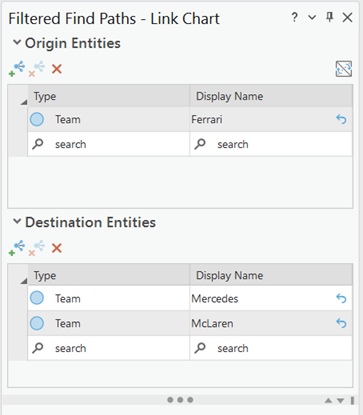
Task: Sort Origin table by Type column
Action: coord(109,96)
